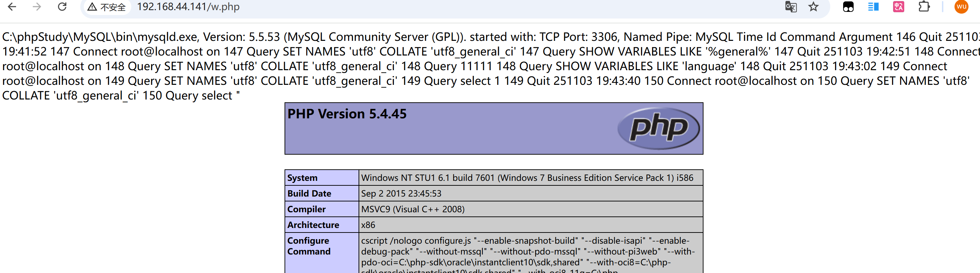980x273 pixels.
Task: Open the blue reader panel extension icon
Action: click(873, 7)
